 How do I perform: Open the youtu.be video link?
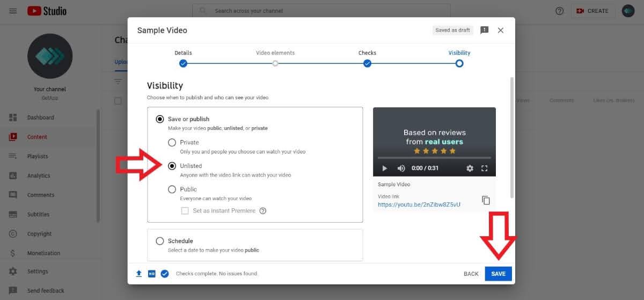coord(419,204)
